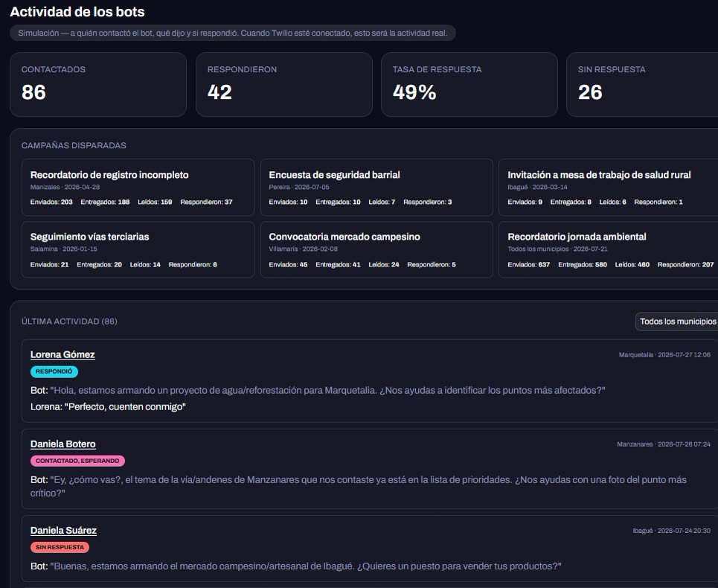
Task: Select the Invitación a mesa de trabajo campaign
Action: 609,188
